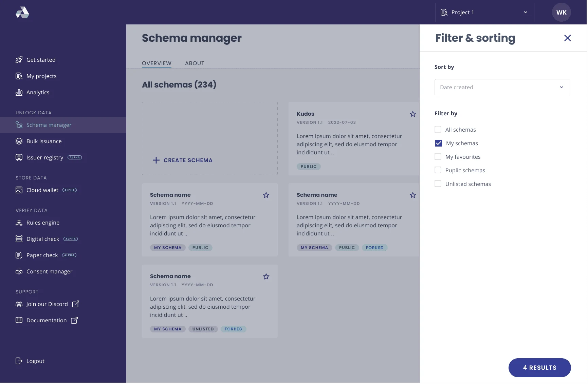Click the UNLISTED tag on schema card
The height and width of the screenshot is (384, 588).
click(x=203, y=329)
